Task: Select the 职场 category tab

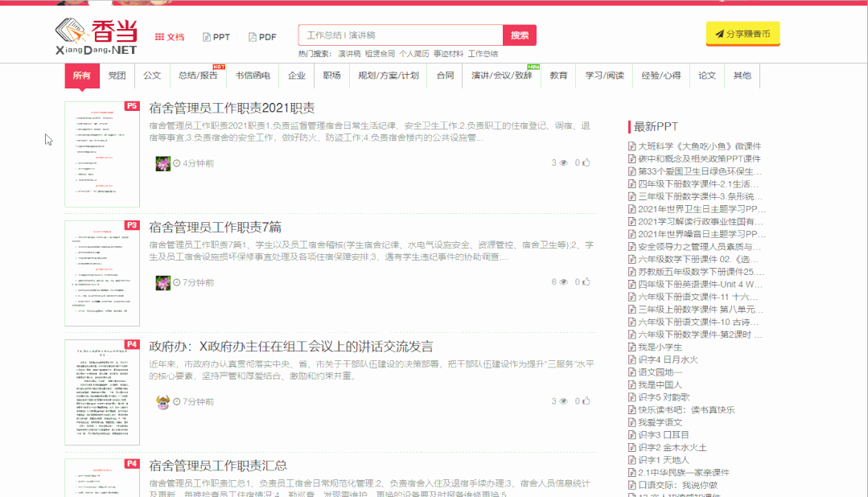Action: pyautogui.click(x=331, y=76)
